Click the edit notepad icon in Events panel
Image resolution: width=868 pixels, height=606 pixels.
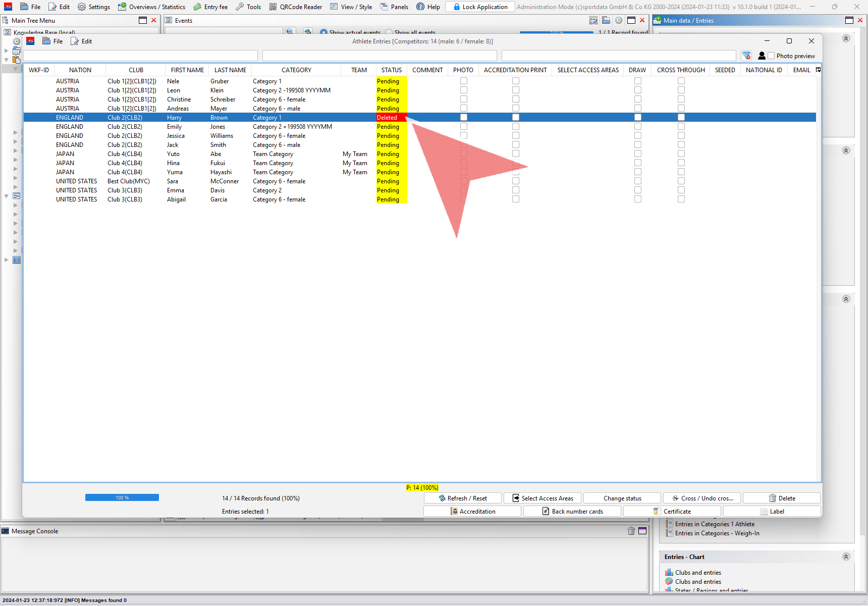(593, 20)
